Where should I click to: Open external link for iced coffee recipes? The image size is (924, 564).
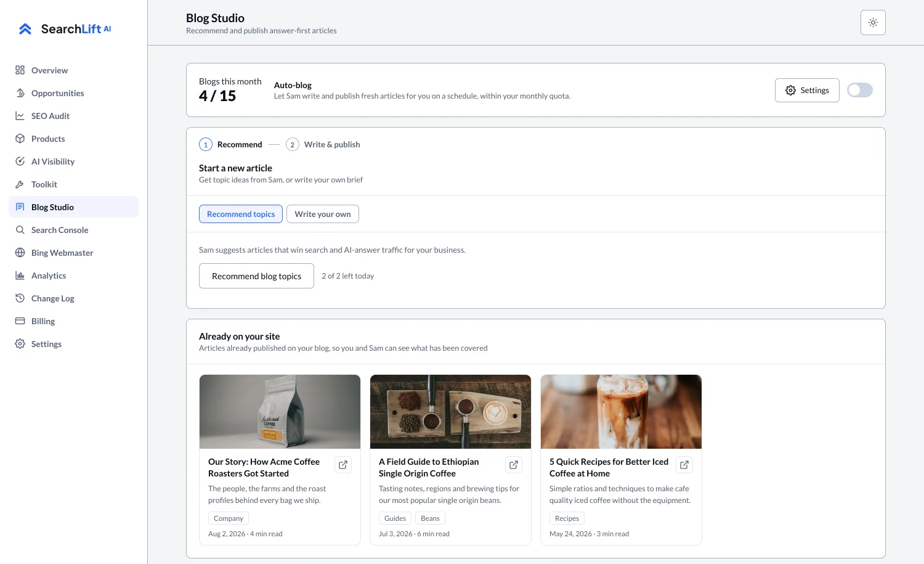684,465
